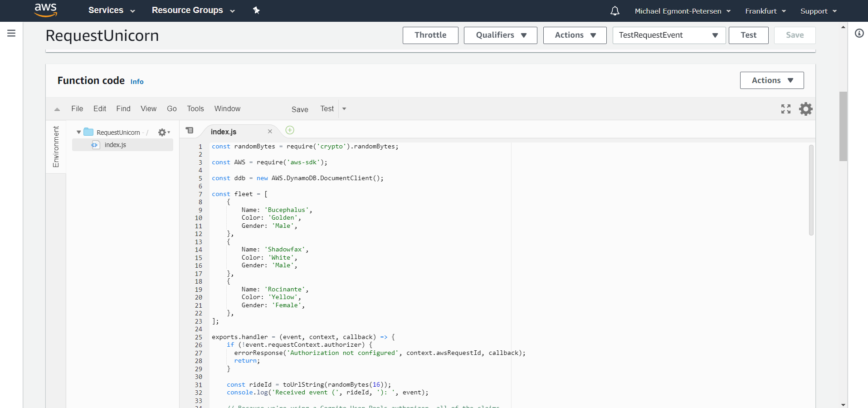
Task: Click the page vertical scrollbar
Action: (x=843, y=126)
